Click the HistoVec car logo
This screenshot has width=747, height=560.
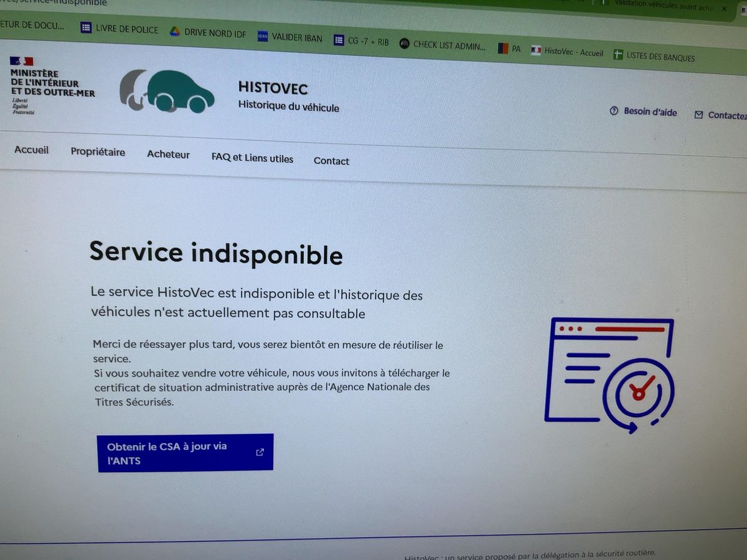[167, 91]
